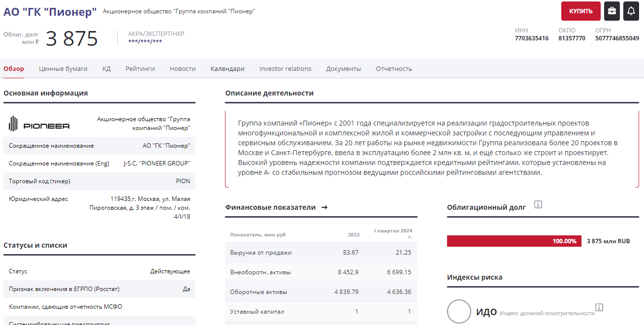
Task: Open the Документы tab
Action: coord(343,69)
